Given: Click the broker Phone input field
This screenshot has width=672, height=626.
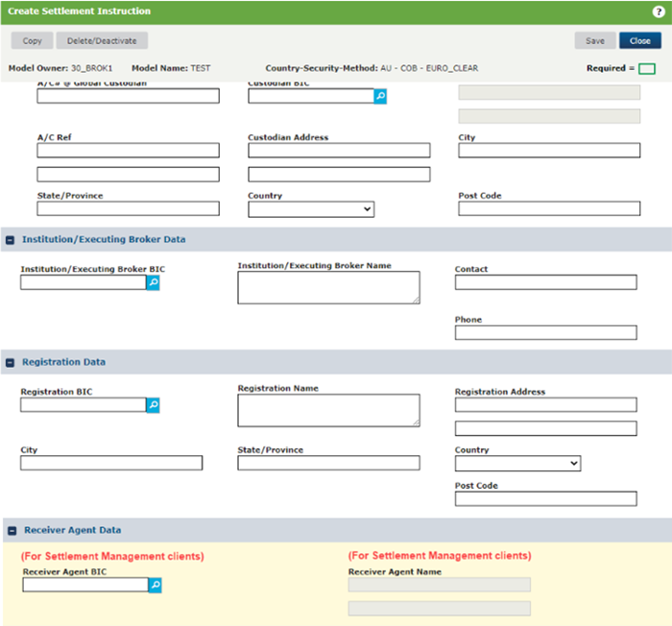Looking at the screenshot, I should coord(545,332).
